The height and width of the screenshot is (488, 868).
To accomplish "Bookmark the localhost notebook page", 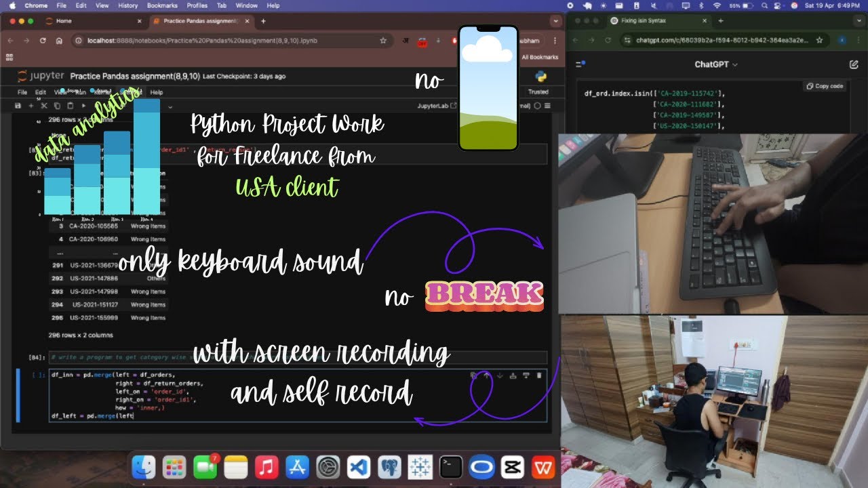I will [x=382, y=41].
